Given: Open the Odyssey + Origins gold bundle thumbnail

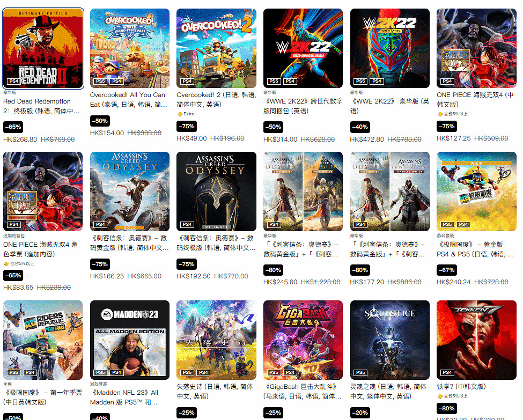Looking at the screenshot, I should tap(303, 191).
